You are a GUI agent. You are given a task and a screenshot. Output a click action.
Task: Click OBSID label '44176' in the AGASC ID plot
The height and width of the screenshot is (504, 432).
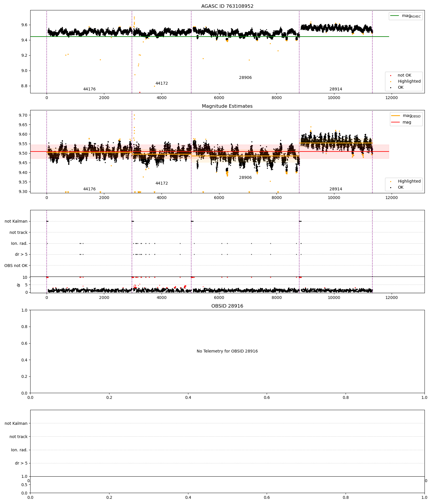tap(89, 89)
